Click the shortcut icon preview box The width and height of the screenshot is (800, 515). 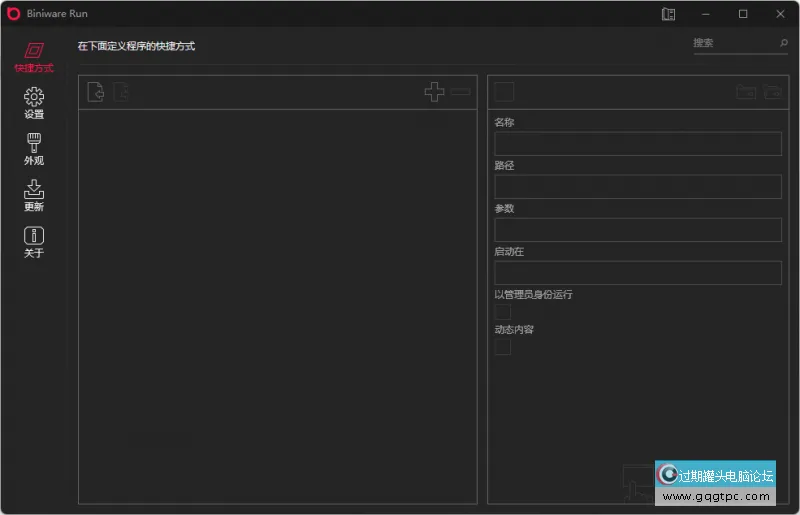[504, 92]
